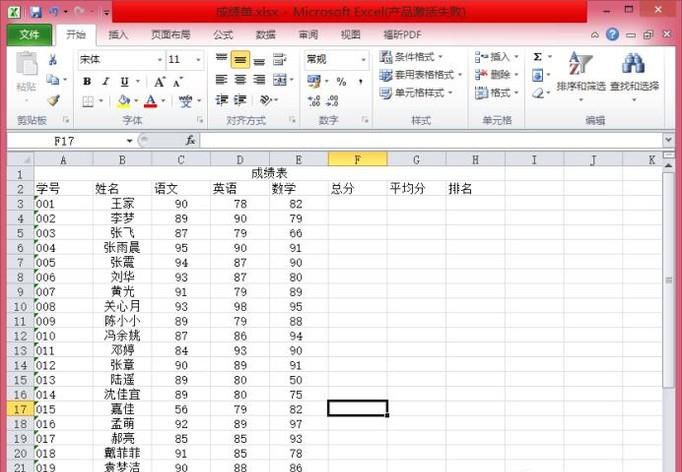This screenshot has width=682, height=472.
Task: Switch to the Review (审阅) tab
Action: pos(308,35)
